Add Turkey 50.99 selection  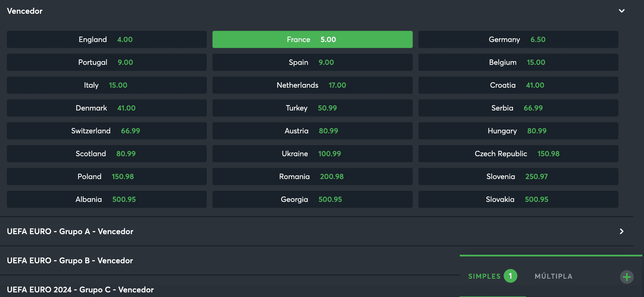(312, 108)
